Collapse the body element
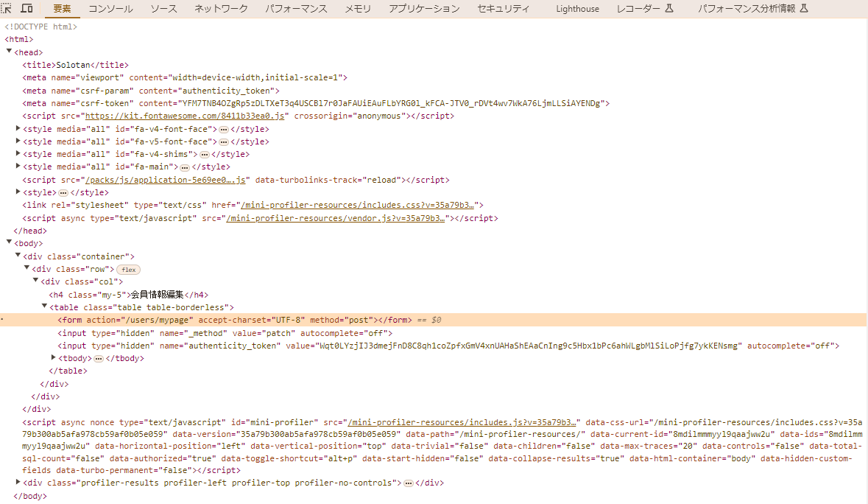Image resolution: width=868 pixels, height=504 pixels. (10, 242)
